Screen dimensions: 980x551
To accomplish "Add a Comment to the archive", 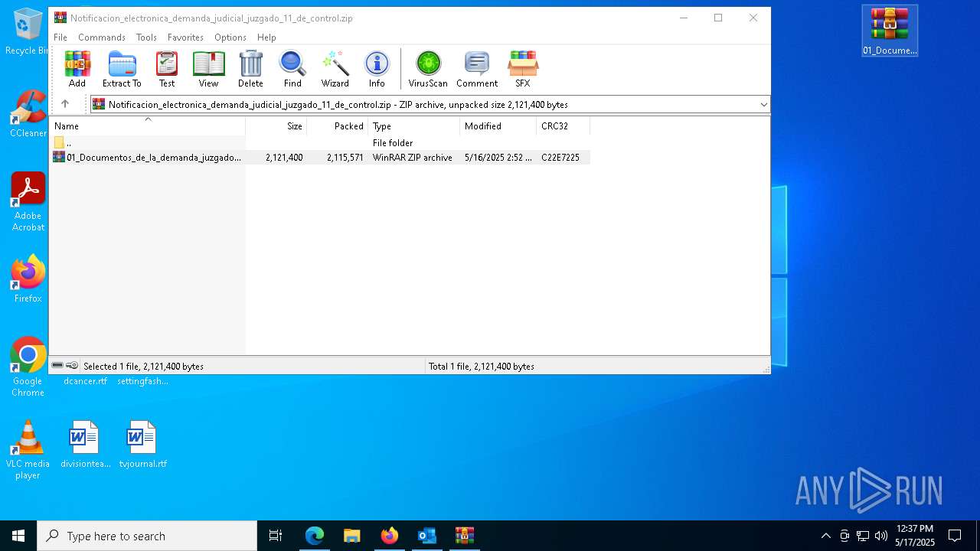I will (477, 70).
